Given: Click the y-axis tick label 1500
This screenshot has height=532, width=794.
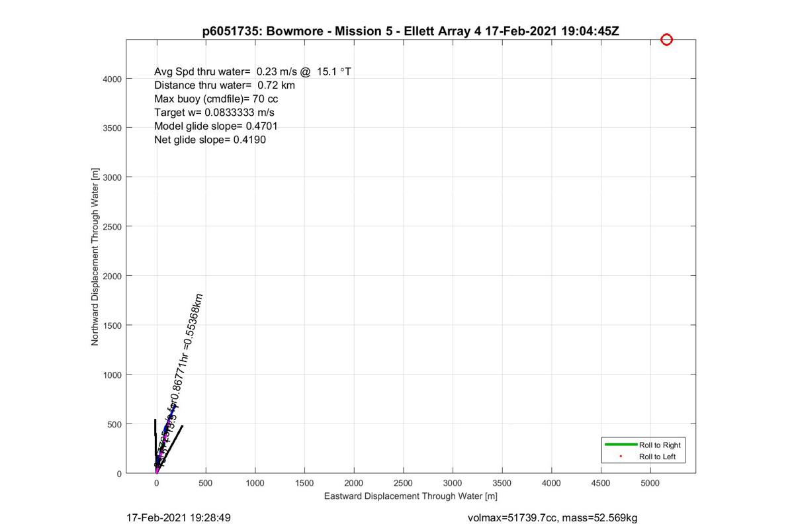Looking at the screenshot, I should [x=112, y=326].
